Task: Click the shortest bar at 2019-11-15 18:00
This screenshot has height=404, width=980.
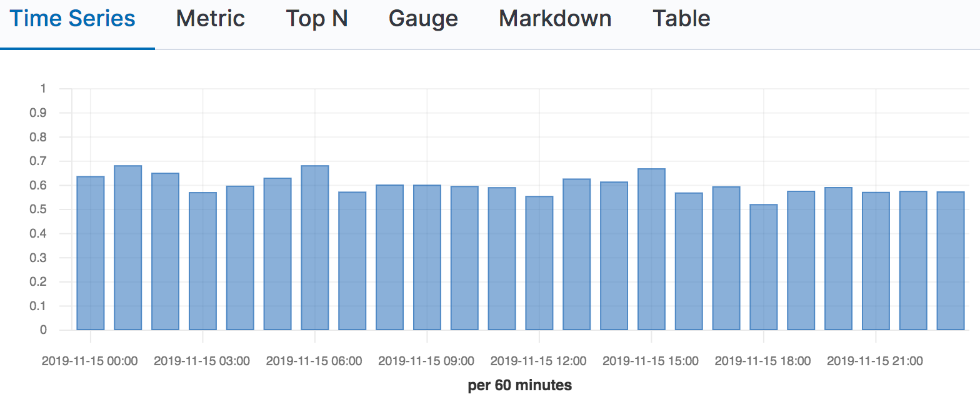Action: tap(764, 267)
